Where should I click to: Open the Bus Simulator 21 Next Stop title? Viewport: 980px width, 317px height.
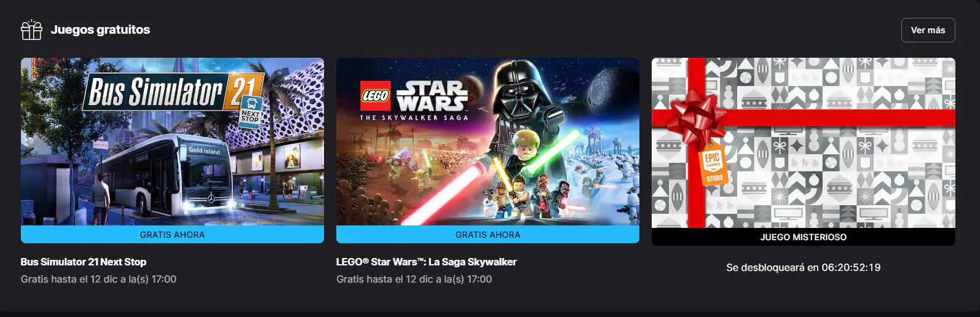pos(84,262)
